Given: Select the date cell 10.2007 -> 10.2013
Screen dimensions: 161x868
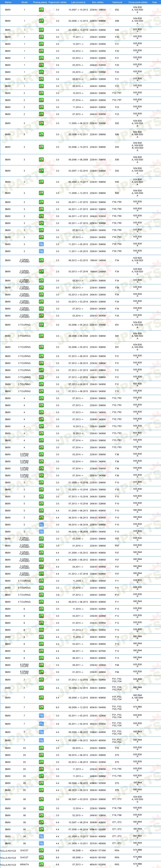Looking at the screenshot, I should point(78,10).
